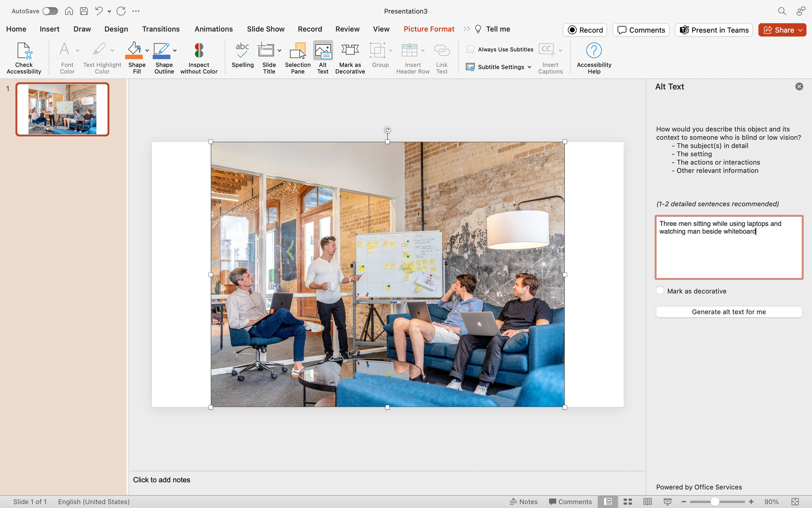Screen dimensions: 812x508
Task: Open the Link Text tool
Action: [x=442, y=58]
